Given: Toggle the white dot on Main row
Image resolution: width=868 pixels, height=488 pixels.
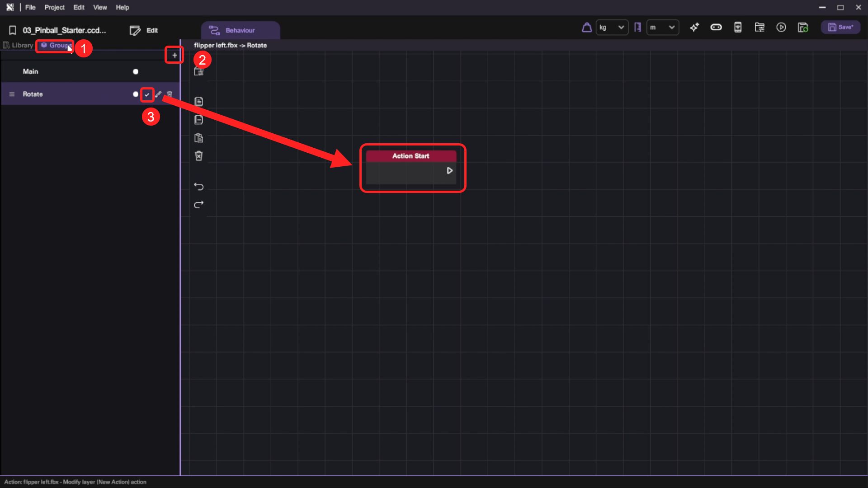Looking at the screenshot, I should 135,72.
